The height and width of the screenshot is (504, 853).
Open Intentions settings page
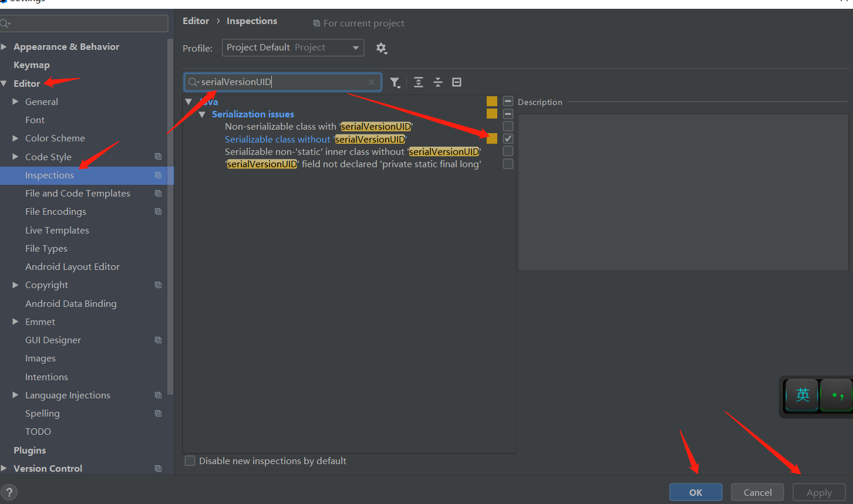point(46,377)
